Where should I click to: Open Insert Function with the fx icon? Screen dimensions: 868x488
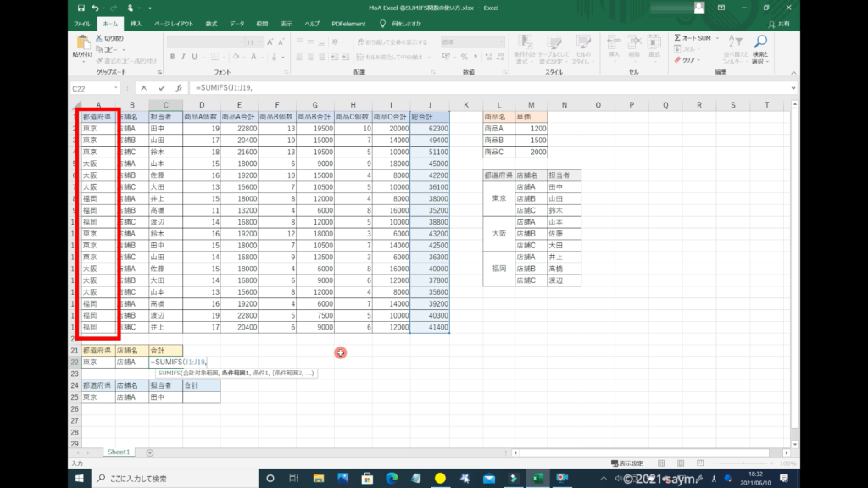pos(178,87)
